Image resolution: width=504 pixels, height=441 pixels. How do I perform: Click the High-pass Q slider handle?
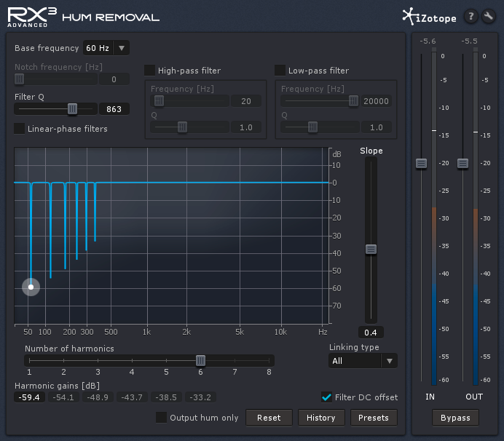(182, 127)
